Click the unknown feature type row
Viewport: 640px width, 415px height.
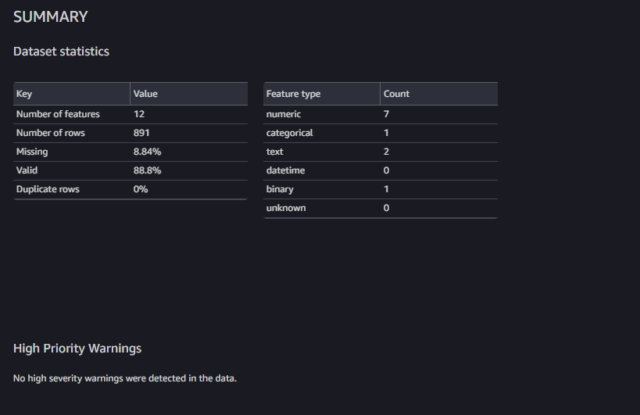tap(380, 208)
